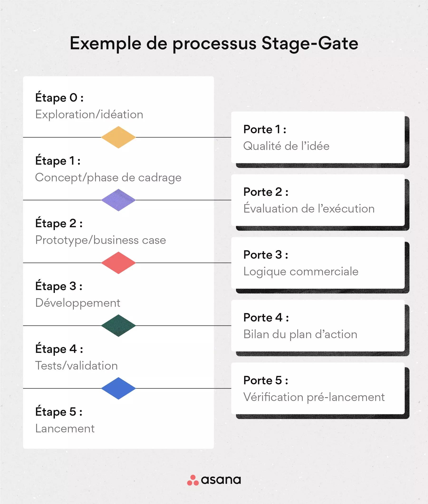Select the Porte 2 Évaluation de l'exécution card
The height and width of the screenshot is (504, 428).
point(317,200)
